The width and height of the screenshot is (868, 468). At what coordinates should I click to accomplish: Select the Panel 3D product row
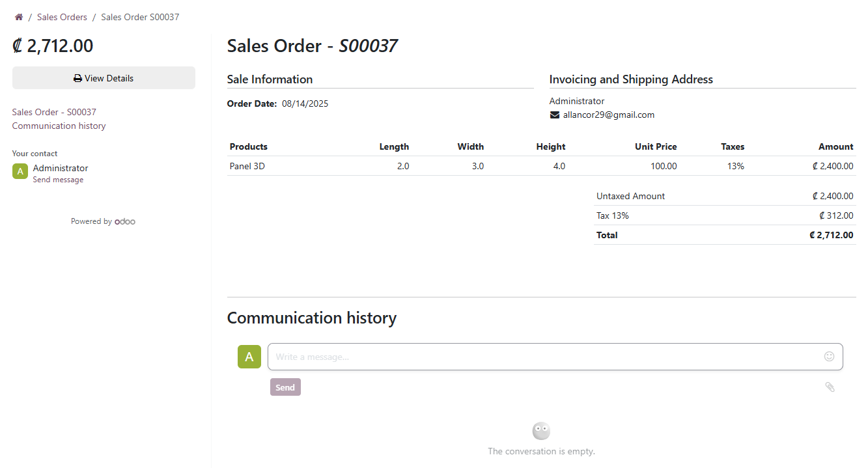(247, 166)
